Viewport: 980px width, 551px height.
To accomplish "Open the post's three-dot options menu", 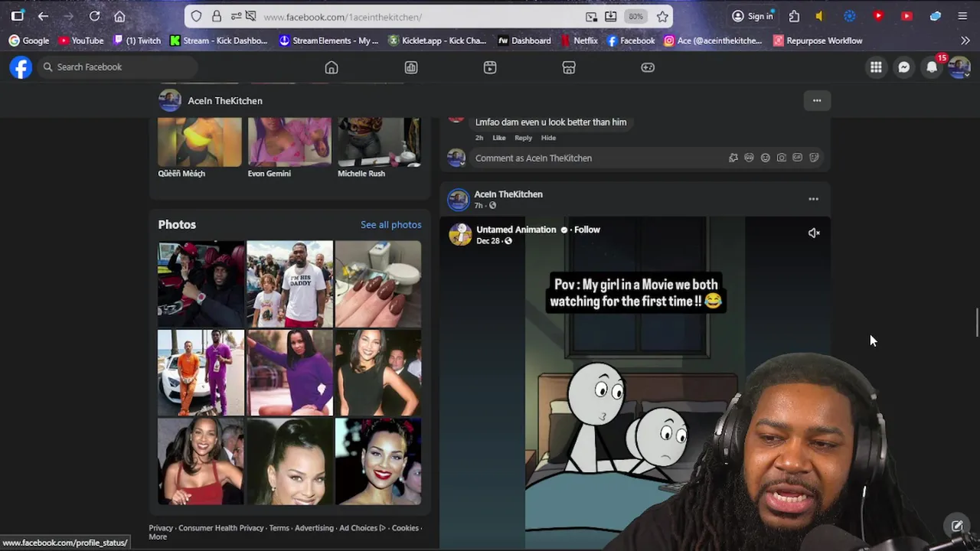I will pos(813,199).
